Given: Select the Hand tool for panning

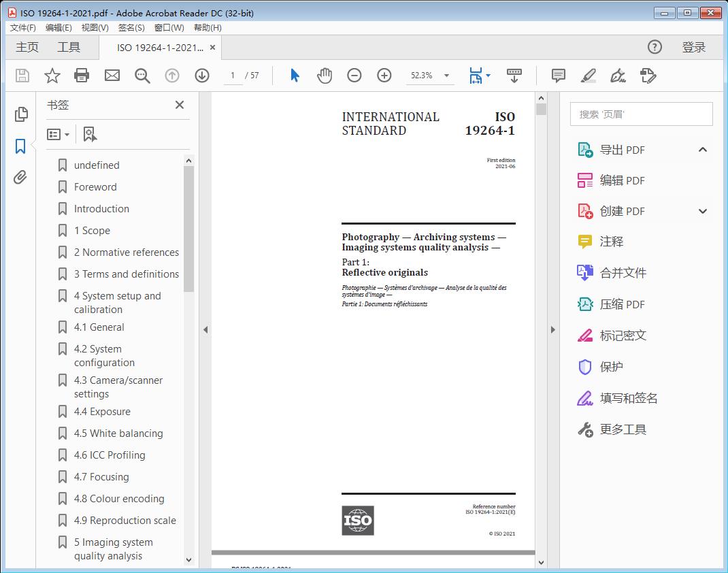Looking at the screenshot, I should (x=325, y=76).
